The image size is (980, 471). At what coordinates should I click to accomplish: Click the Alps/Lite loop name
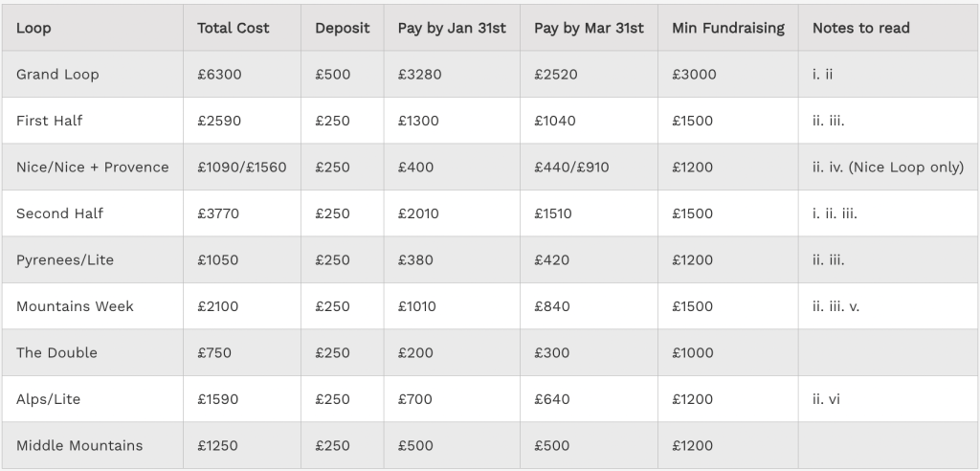point(48,399)
